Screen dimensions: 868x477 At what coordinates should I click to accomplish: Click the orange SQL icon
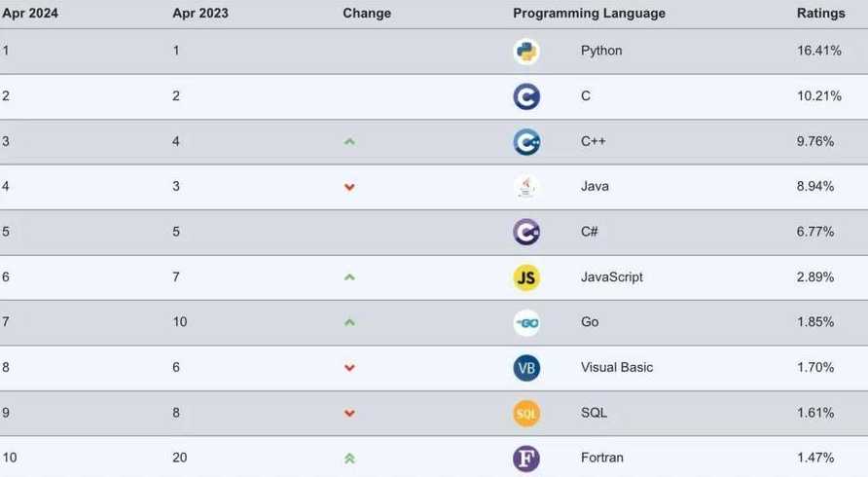click(x=526, y=414)
